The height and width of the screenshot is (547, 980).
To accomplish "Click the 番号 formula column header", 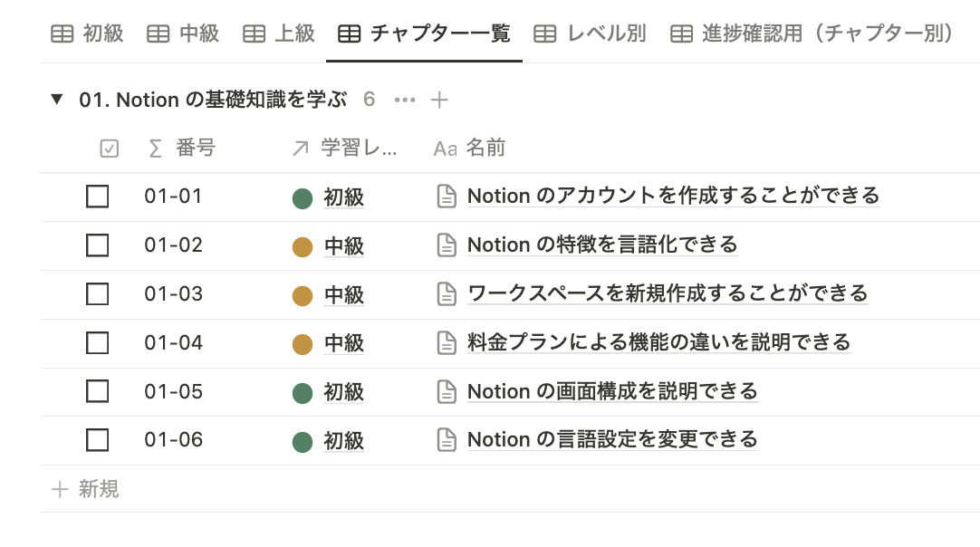I will (182, 149).
